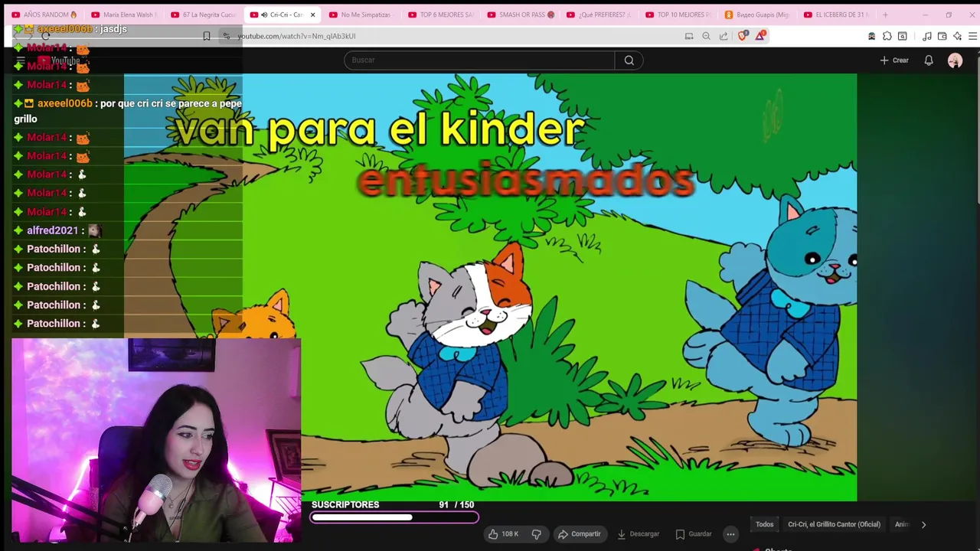Like the video with 108 K likes

tap(504, 534)
